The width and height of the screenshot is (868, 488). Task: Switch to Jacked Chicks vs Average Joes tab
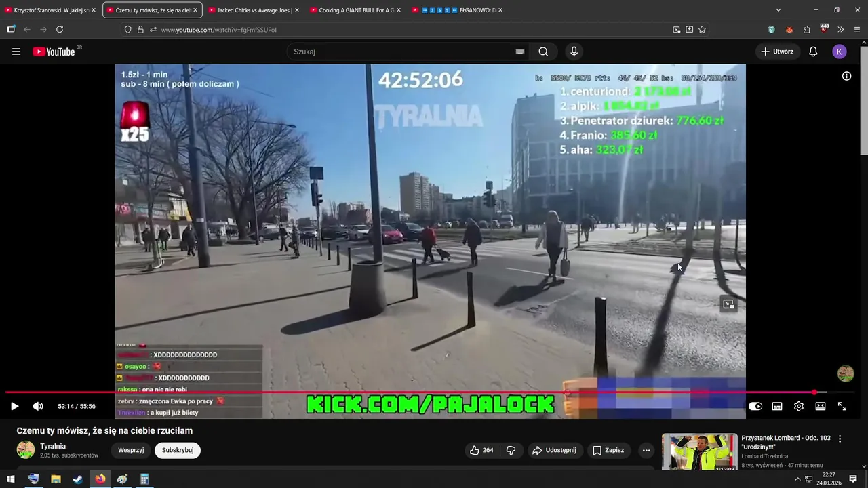[254, 10]
